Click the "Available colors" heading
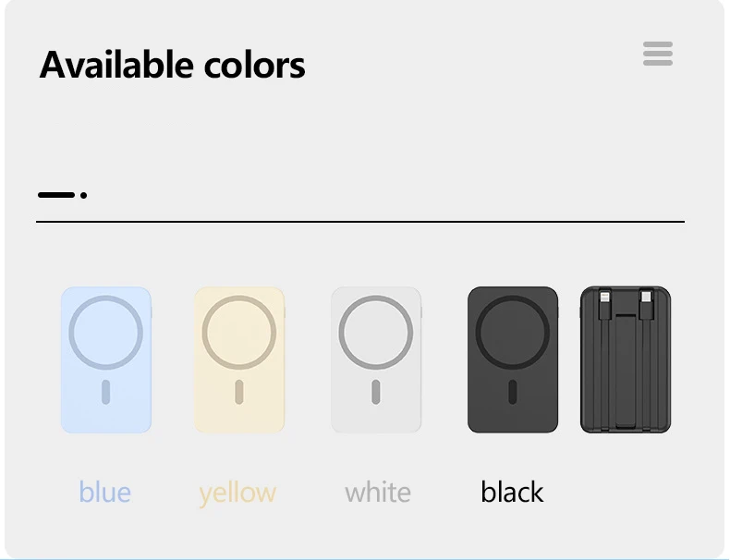 coord(172,65)
